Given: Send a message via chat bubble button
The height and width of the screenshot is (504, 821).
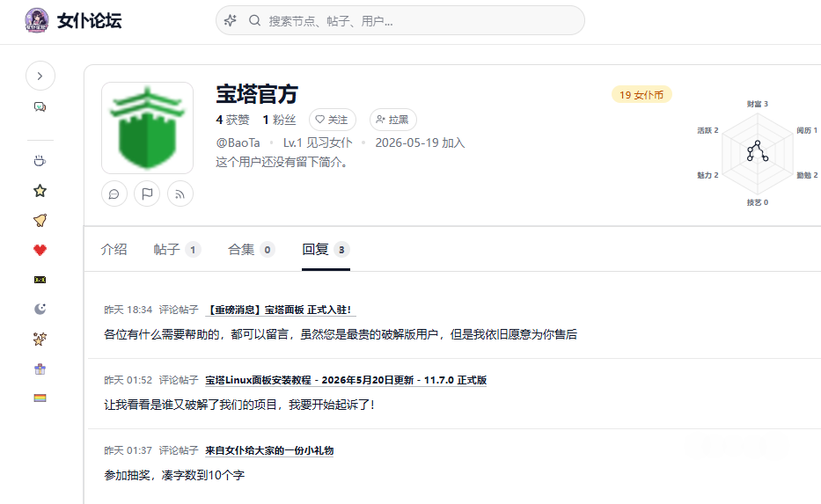Looking at the screenshot, I should coord(114,194).
